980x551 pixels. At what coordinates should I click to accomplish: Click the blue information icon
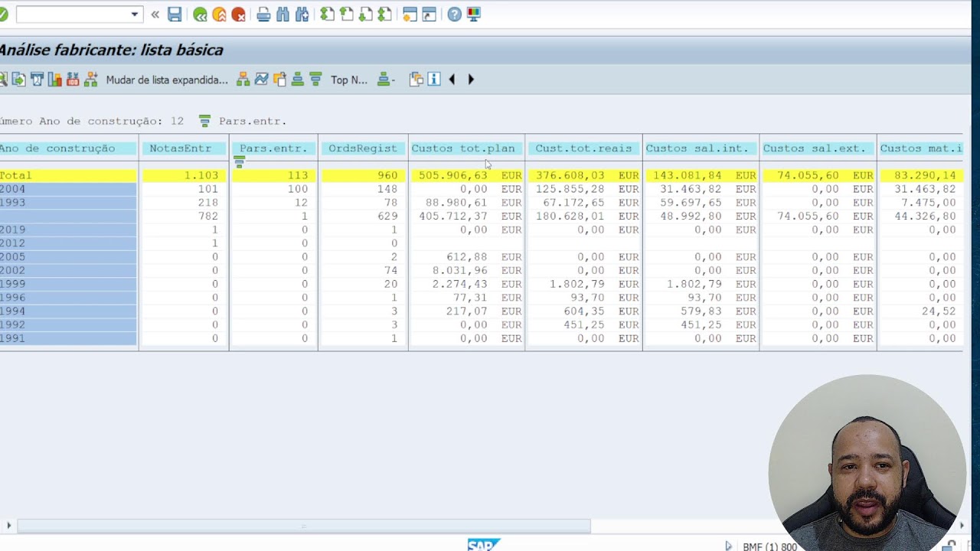point(434,80)
